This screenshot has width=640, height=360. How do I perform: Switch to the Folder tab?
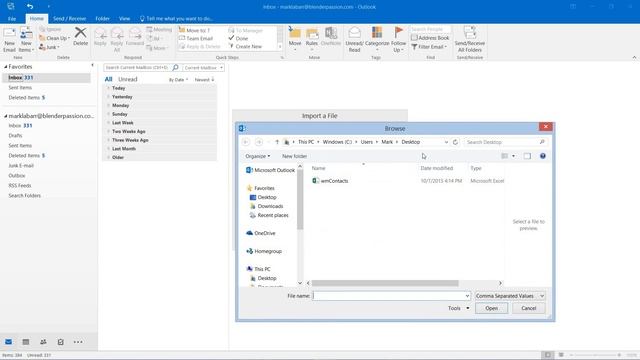[102, 18]
